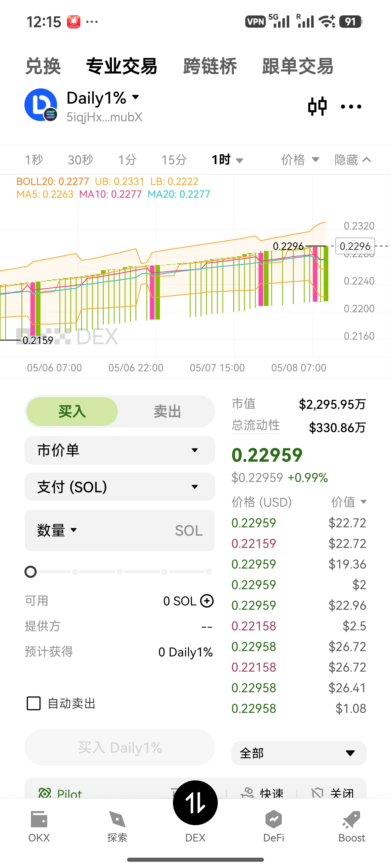Switch to the 专业交易 tab
The image size is (391, 868).
(x=121, y=66)
